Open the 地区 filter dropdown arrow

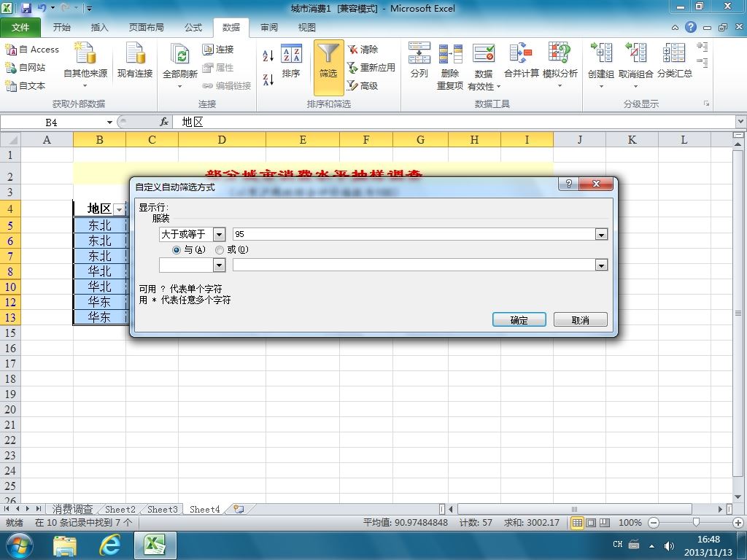(x=119, y=209)
